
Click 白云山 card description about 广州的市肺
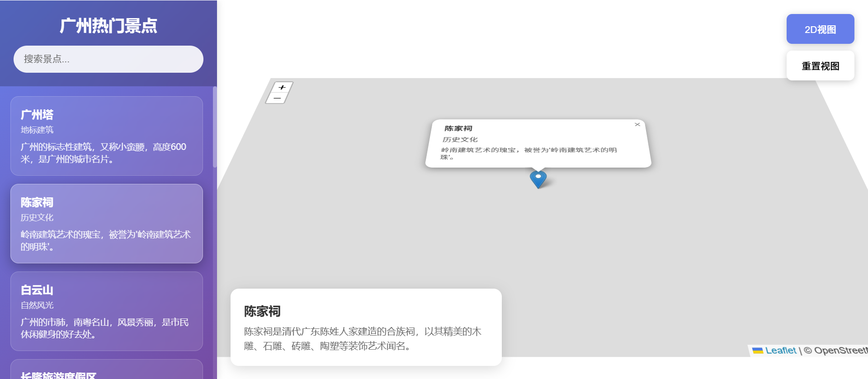coord(105,328)
